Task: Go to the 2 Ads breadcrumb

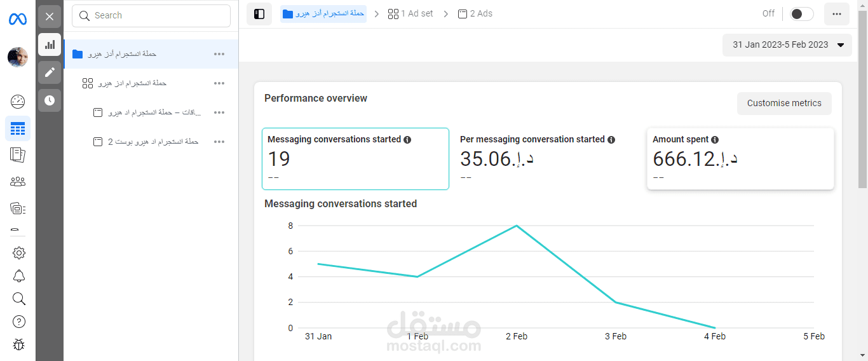Action: [475, 14]
